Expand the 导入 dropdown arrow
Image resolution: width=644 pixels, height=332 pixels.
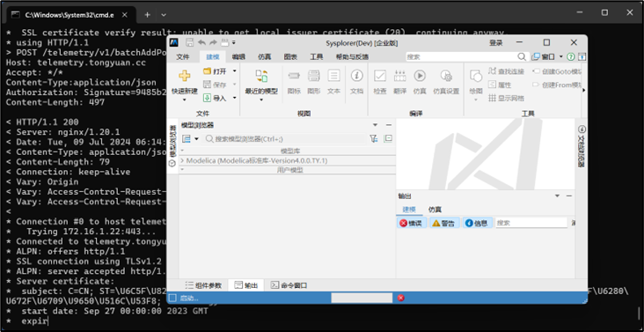pos(235,98)
